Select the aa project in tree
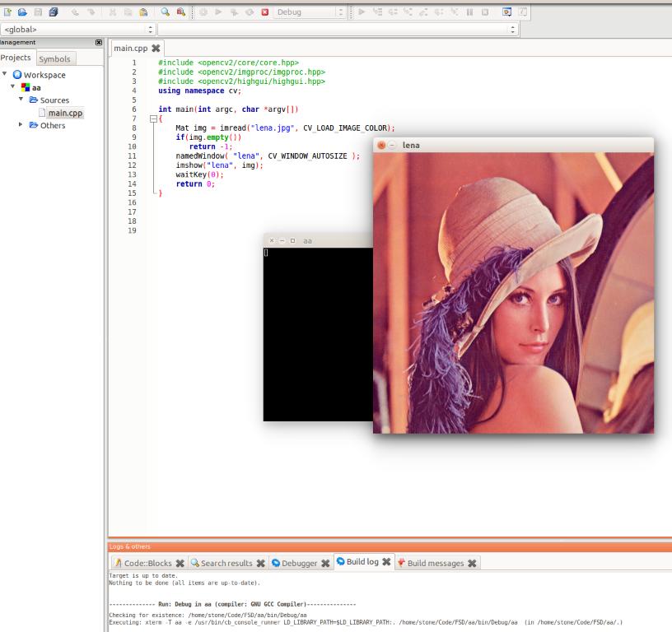The height and width of the screenshot is (632, 672). (36, 88)
